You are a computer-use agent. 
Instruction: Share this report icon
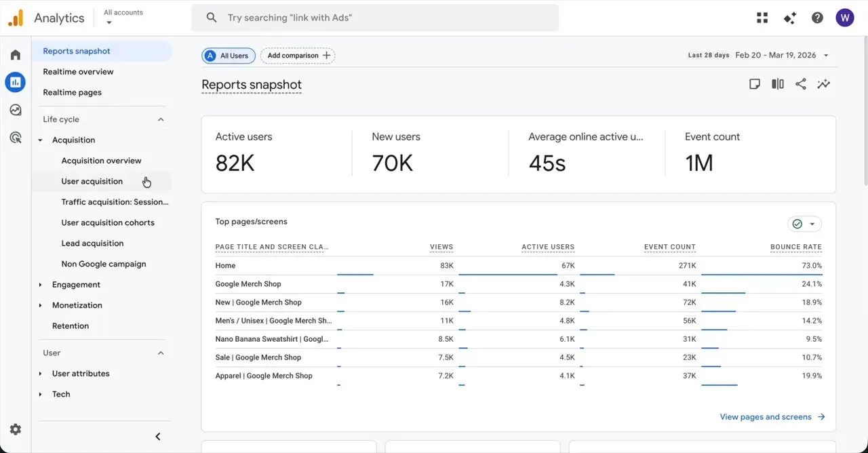[x=801, y=84]
